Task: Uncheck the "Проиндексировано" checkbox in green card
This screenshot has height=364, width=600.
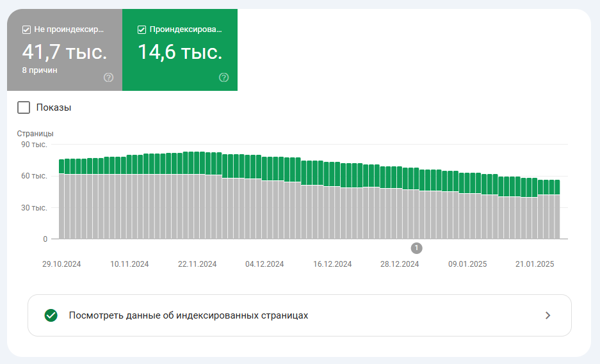Action: click(142, 29)
